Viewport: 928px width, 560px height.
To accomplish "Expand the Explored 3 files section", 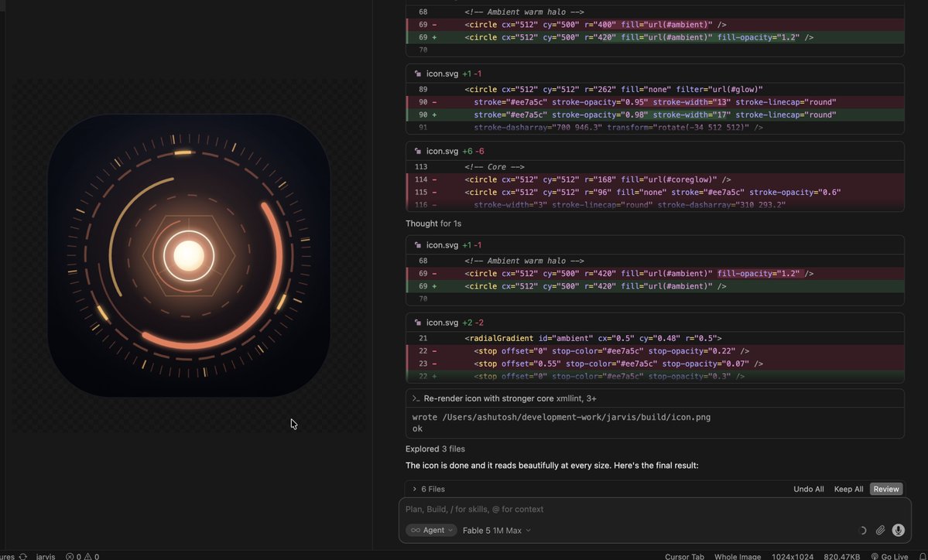I will click(x=435, y=449).
